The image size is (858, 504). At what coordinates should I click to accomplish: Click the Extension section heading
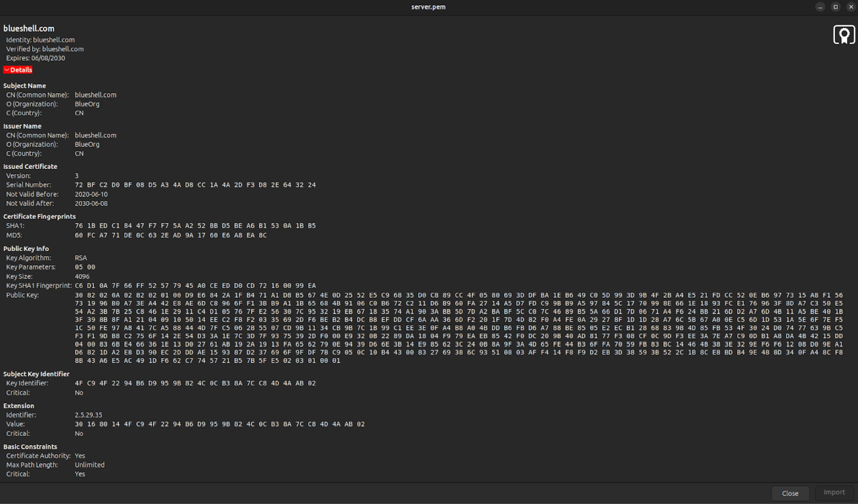click(x=19, y=406)
